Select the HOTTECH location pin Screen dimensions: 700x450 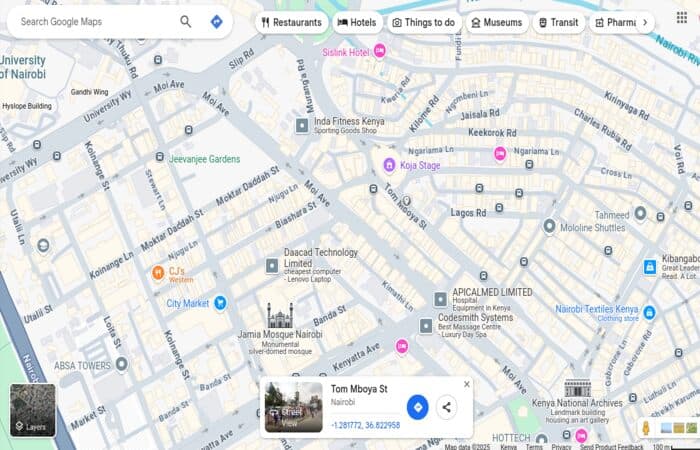pyautogui.click(x=542, y=439)
